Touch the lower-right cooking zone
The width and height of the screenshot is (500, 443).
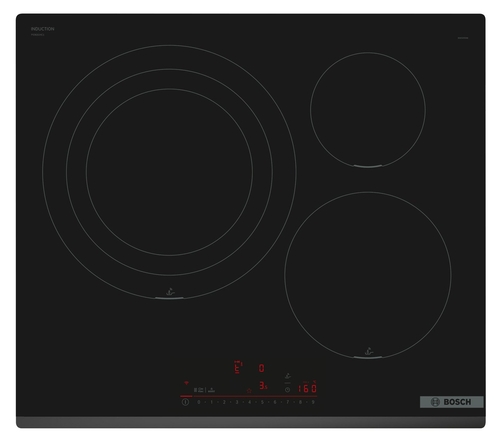(x=368, y=275)
